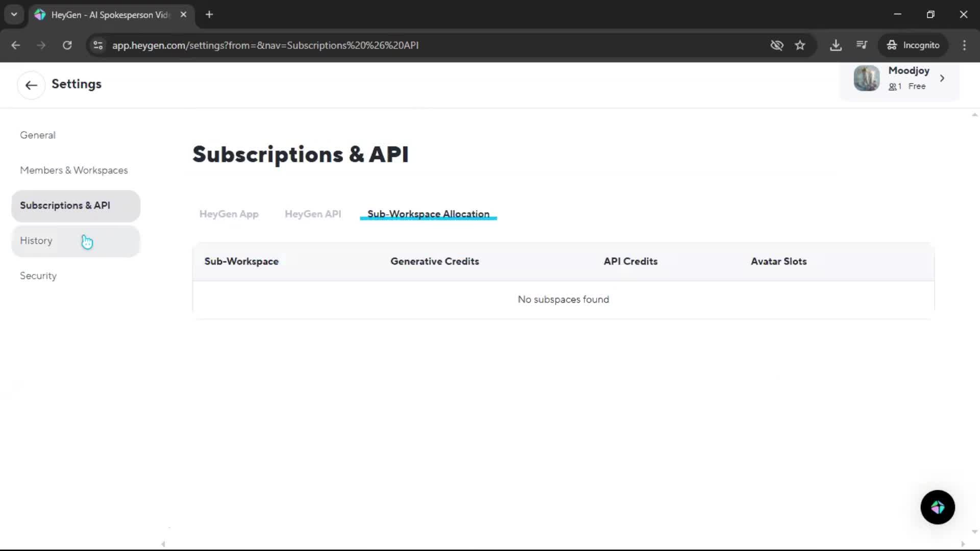Viewport: 980px width, 551px height.
Task: Select the Sub-Workspace Allocation tab
Action: click(x=428, y=214)
